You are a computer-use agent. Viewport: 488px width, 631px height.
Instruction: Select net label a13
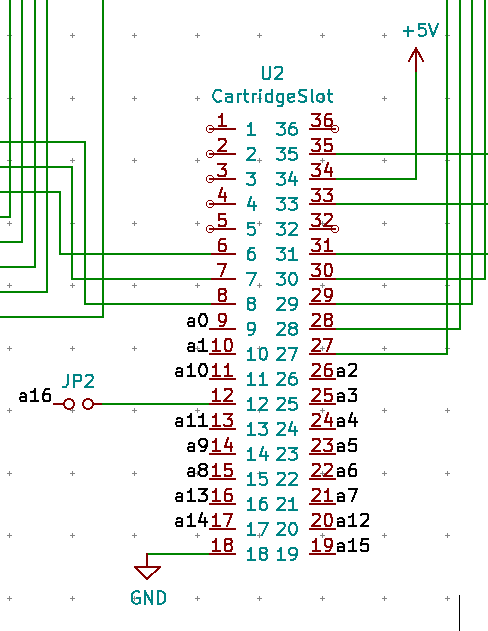pyautogui.click(x=191, y=496)
